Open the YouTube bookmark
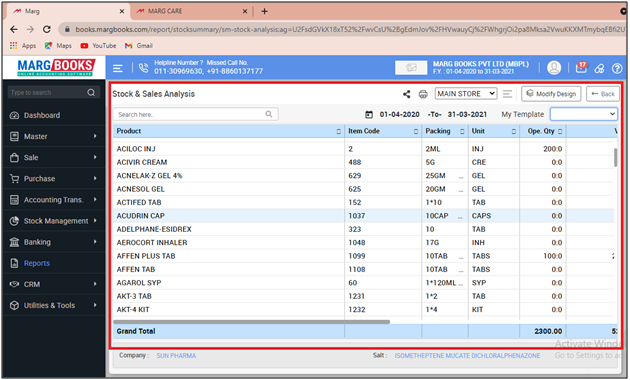 98,45
